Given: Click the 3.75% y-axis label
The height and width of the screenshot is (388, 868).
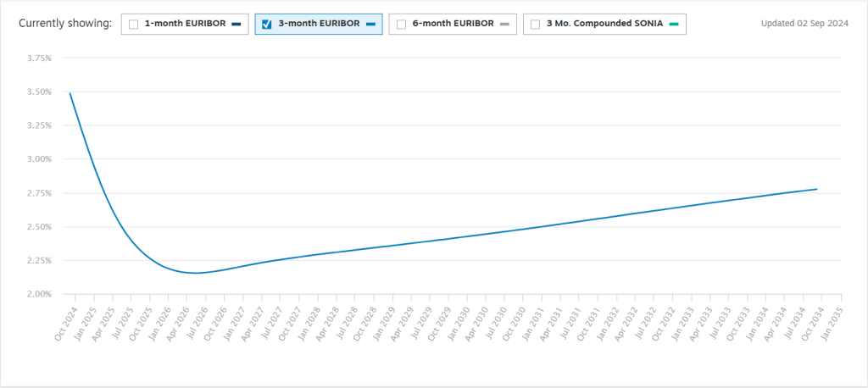Looking at the screenshot, I should point(40,58).
